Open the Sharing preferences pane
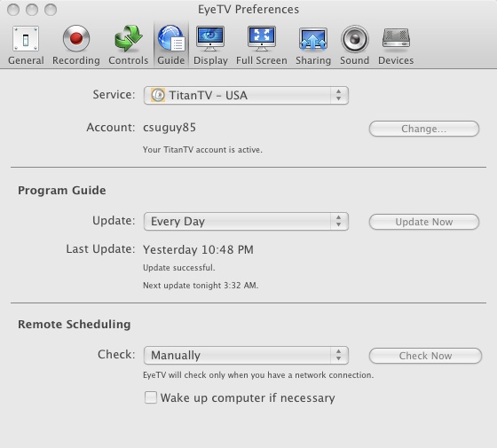This screenshot has height=448, width=497. pyautogui.click(x=313, y=45)
